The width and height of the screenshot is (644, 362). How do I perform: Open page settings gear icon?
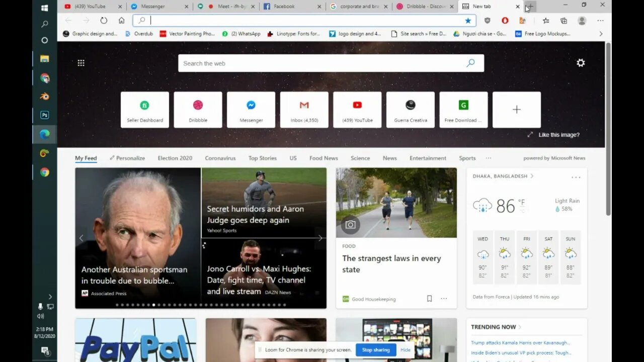(581, 63)
